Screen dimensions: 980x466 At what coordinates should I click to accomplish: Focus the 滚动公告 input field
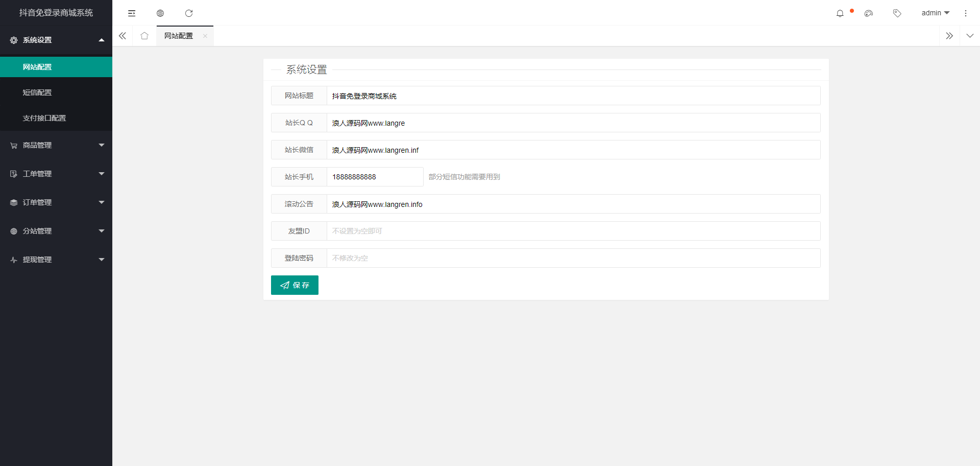pyautogui.click(x=574, y=204)
